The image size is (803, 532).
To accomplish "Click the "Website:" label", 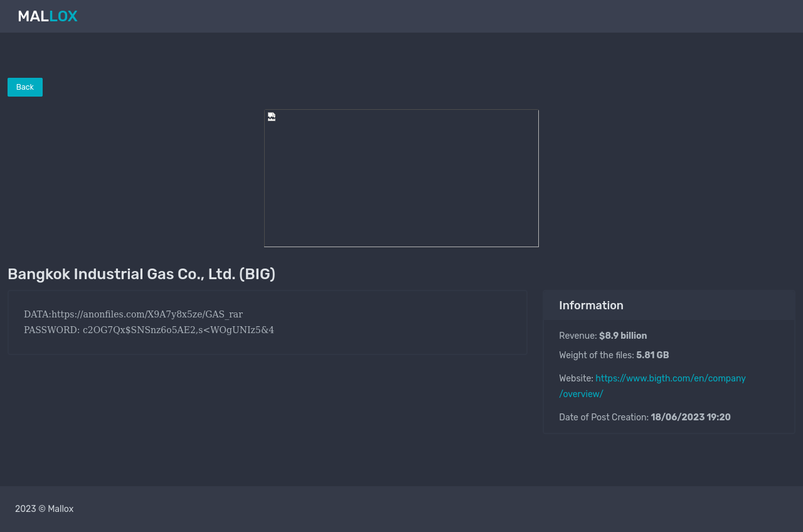I will pos(576,378).
